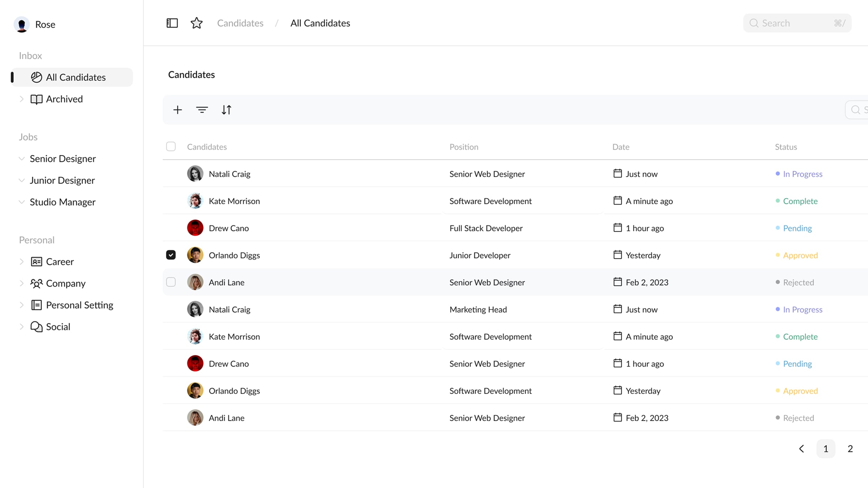Go to page 2

(x=850, y=449)
